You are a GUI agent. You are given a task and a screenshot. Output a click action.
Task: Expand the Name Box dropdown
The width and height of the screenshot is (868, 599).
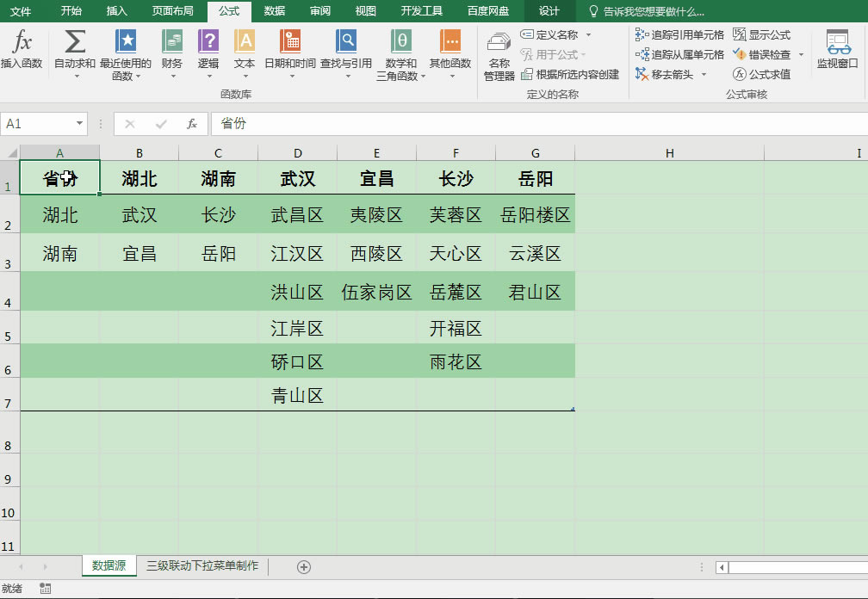point(80,123)
